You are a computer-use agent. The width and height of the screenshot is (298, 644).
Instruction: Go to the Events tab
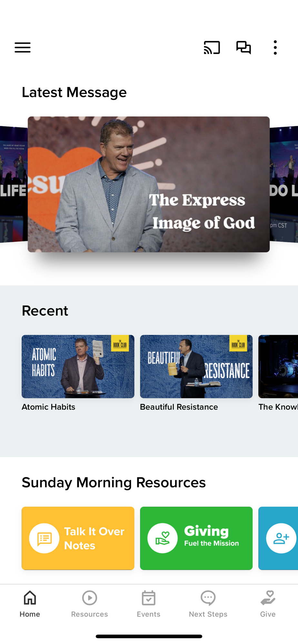tap(149, 604)
